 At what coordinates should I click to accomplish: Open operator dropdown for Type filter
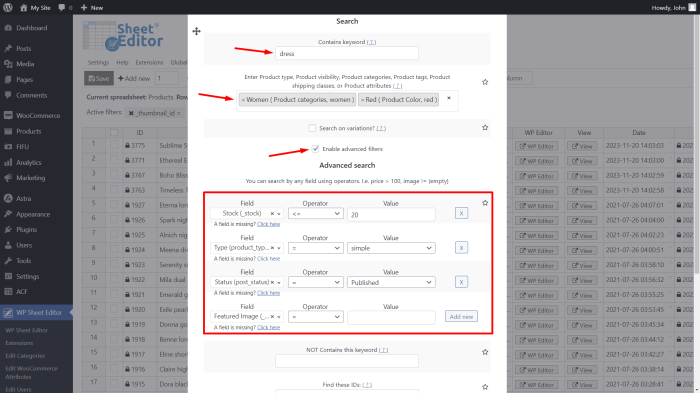coord(316,248)
